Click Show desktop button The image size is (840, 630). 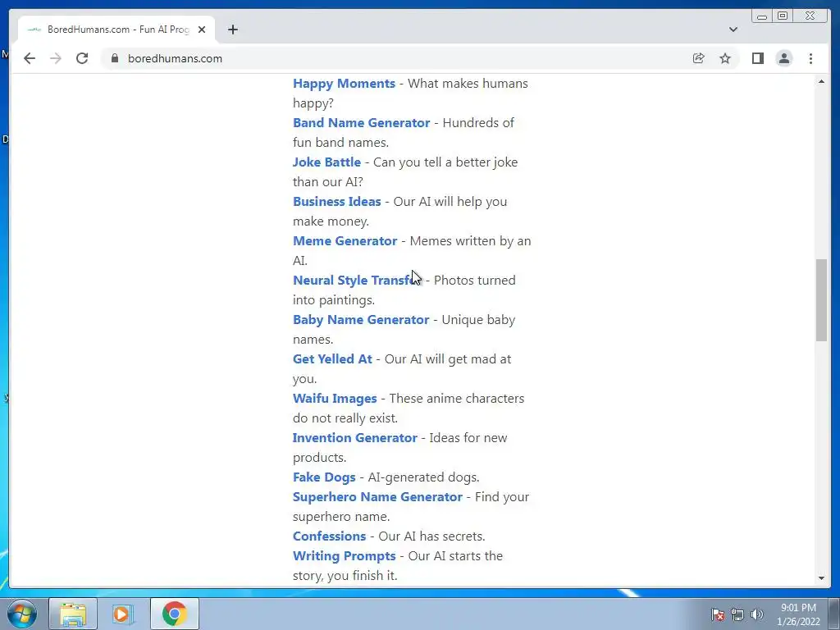(834, 614)
